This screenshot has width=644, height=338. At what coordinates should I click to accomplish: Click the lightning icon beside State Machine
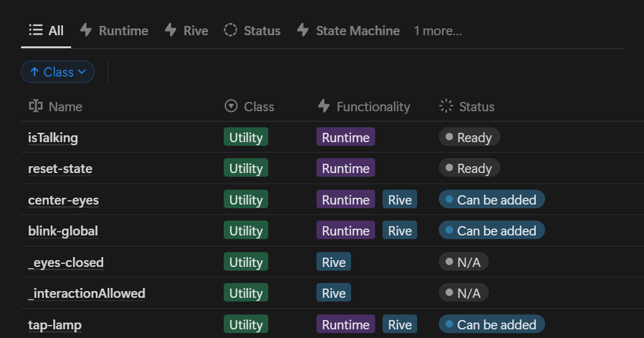303,30
